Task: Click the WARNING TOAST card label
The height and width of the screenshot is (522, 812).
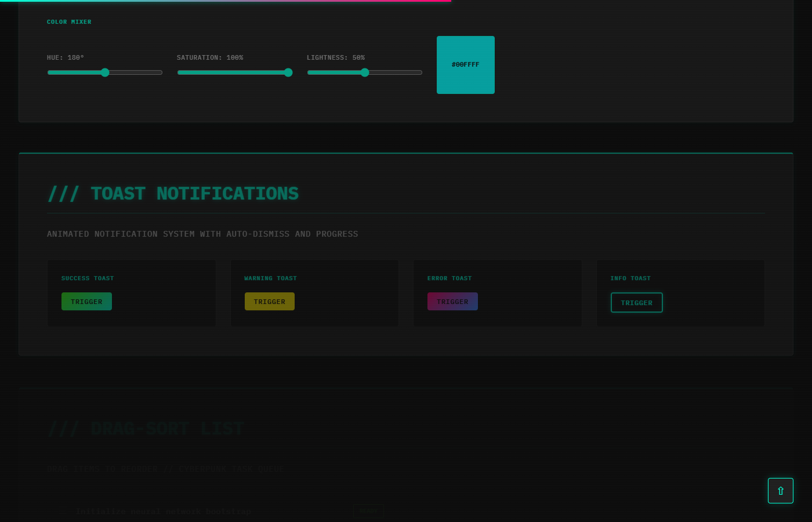Action: (x=270, y=278)
